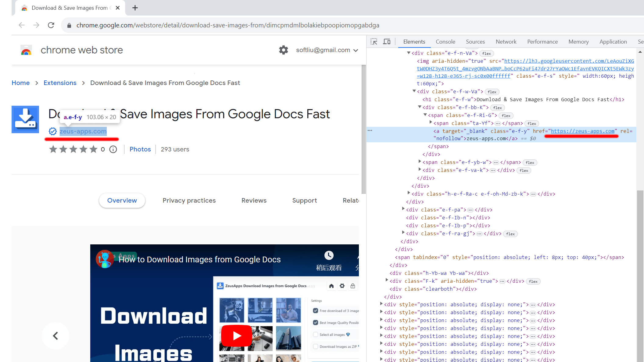This screenshot has height=362, width=644.
Task: Play the YouTube video
Action: pos(237,335)
